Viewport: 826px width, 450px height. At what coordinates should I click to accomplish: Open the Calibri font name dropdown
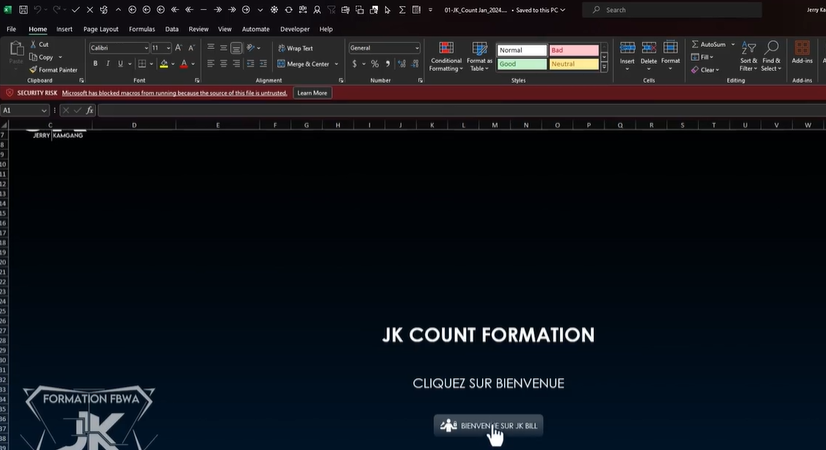point(146,48)
